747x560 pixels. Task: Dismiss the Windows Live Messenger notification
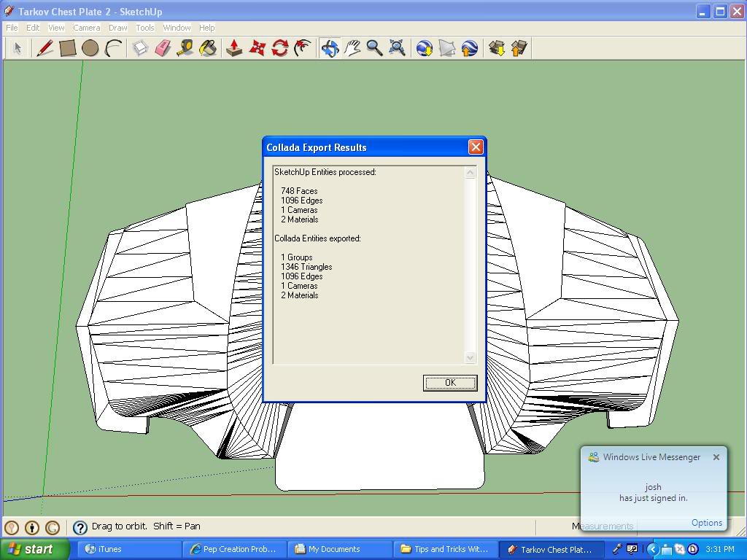click(x=716, y=457)
